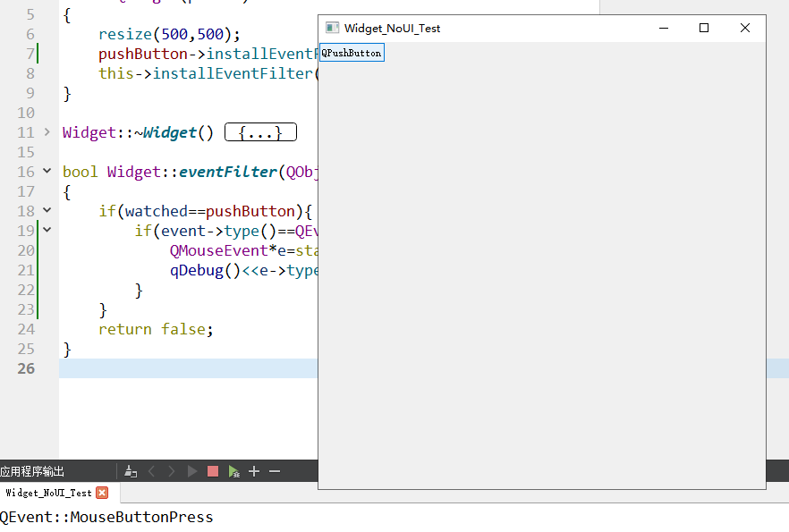
Task: Expand the folded ~Widget destructor at line 11
Action: point(47,132)
